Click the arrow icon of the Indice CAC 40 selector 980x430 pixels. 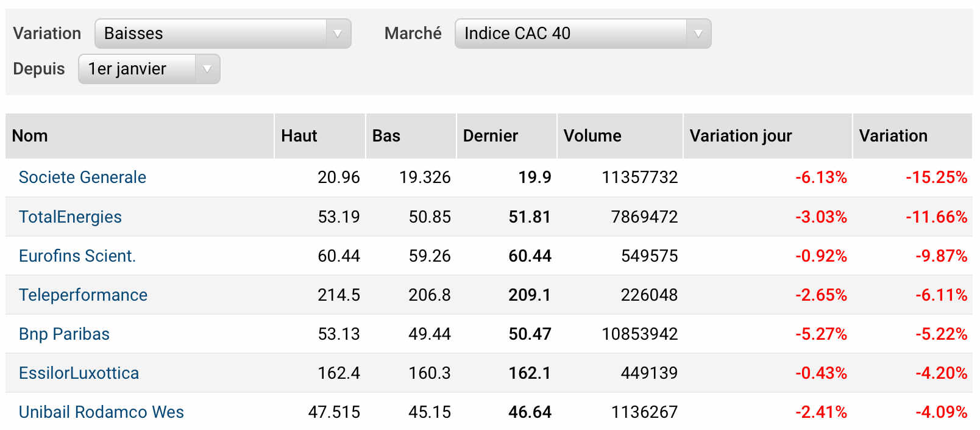698,34
